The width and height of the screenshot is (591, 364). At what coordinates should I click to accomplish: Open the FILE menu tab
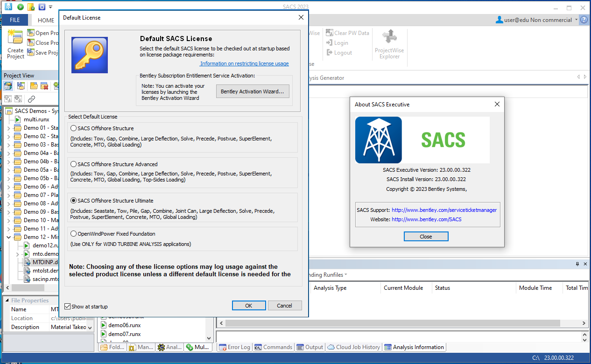click(x=15, y=20)
